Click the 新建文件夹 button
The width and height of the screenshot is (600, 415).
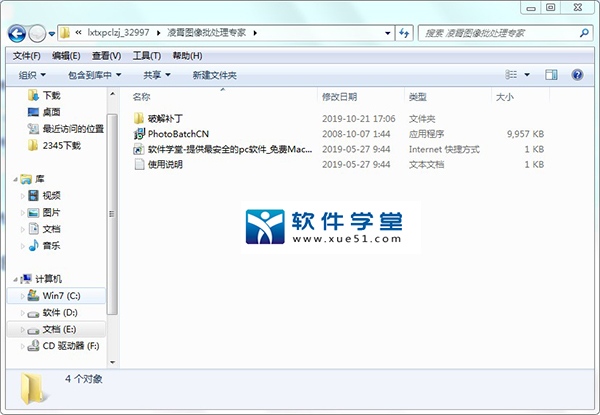click(214, 75)
